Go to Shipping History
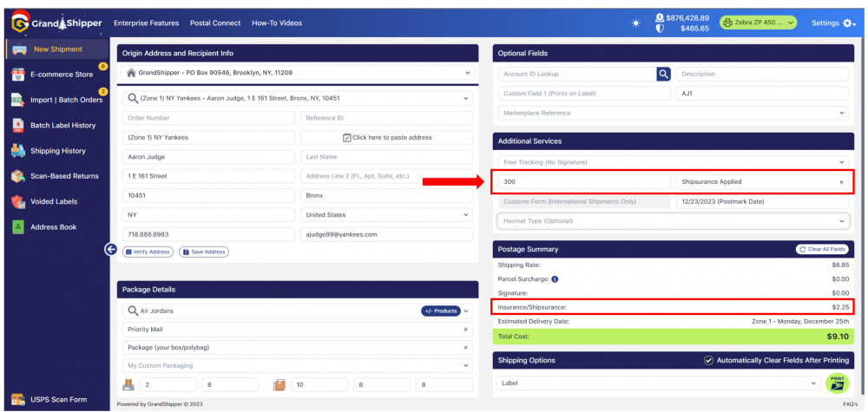868x412 pixels. coord(57,151)
